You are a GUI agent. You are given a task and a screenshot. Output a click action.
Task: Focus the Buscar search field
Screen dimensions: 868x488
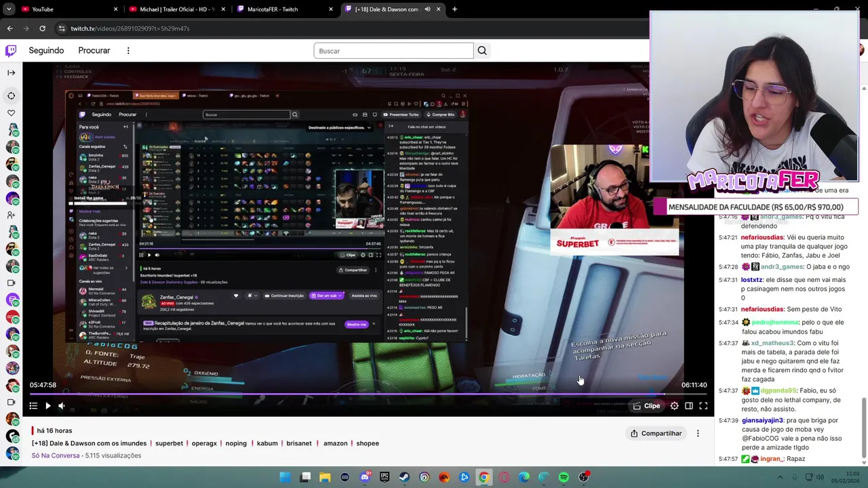pyautogui.click(x=393, y=51)
